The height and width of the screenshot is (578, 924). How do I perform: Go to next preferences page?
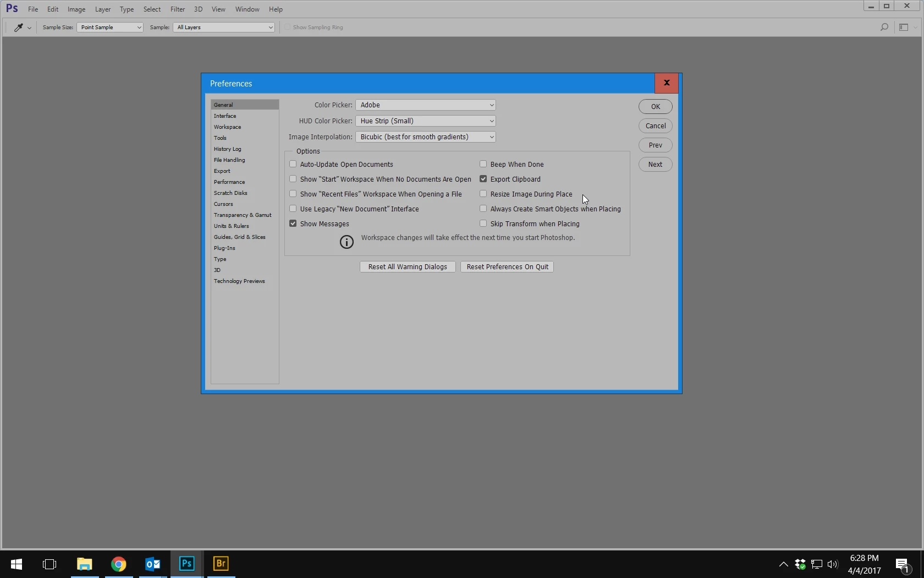tap(656, 164)
